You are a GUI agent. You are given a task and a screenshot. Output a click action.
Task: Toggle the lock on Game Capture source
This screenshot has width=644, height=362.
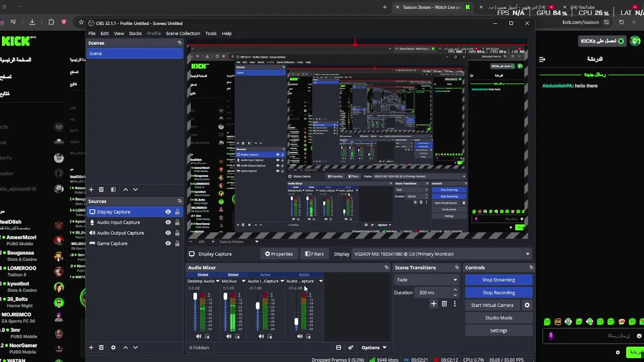point(177,243)
